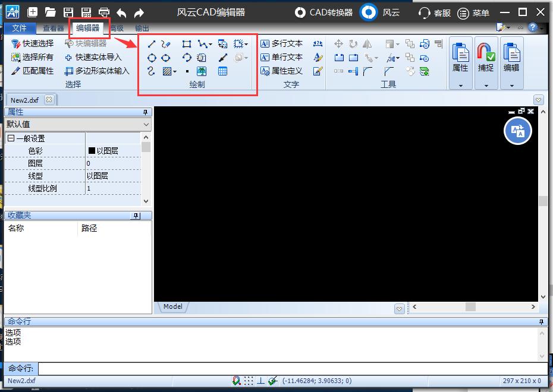Open the 文件 menu tab
The height and width of the screenshot is (392, 553).
[20, 28]
